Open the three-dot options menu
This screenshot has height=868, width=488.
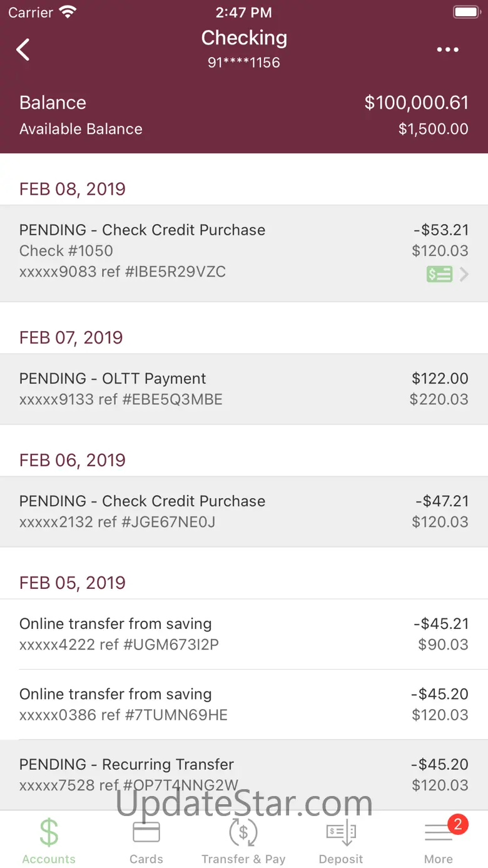[x=447, y=50]
